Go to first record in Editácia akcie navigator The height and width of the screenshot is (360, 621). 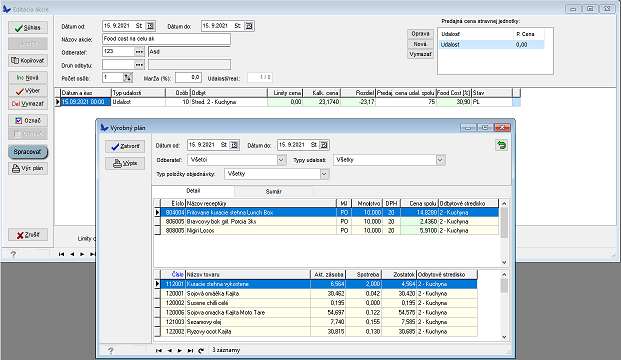(61, 254)
